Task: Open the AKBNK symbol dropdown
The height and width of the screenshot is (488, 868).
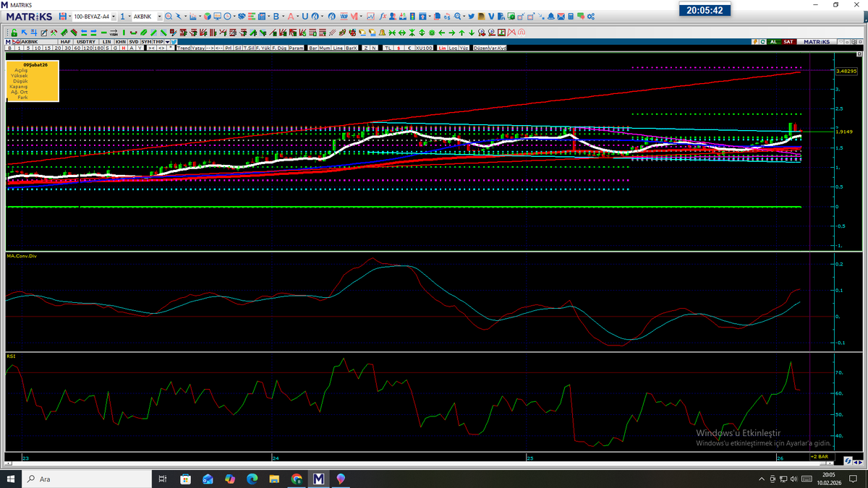Action: [x=159, y=17]
